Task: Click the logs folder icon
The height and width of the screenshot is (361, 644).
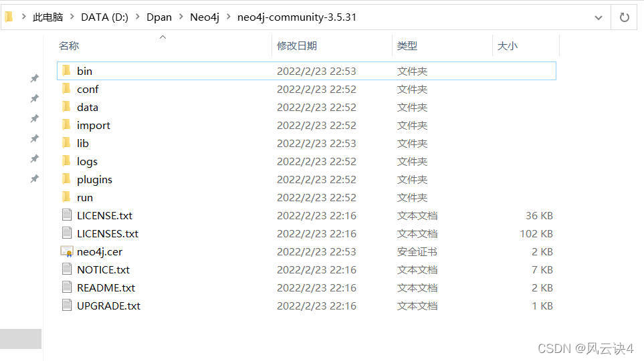Action: (x=66, y=161)
